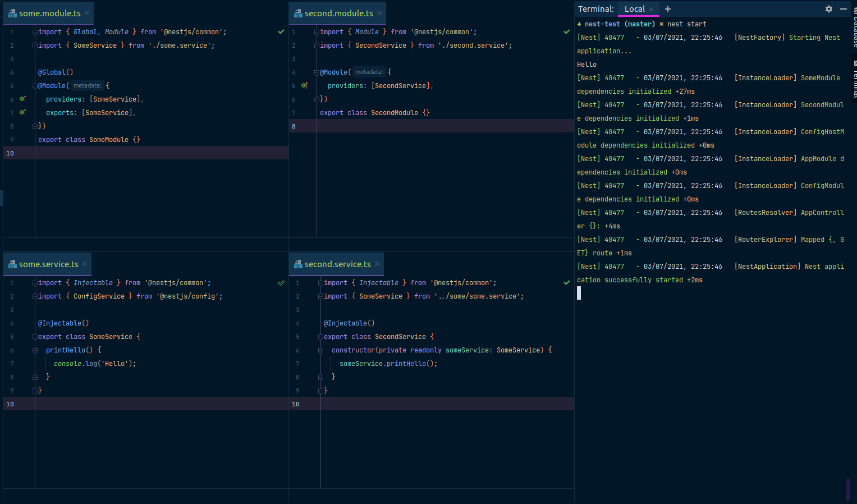The height and width of the screenshot is (504, 857).
Task: Click the someService.printHello() call
Action: click(388, 364)
